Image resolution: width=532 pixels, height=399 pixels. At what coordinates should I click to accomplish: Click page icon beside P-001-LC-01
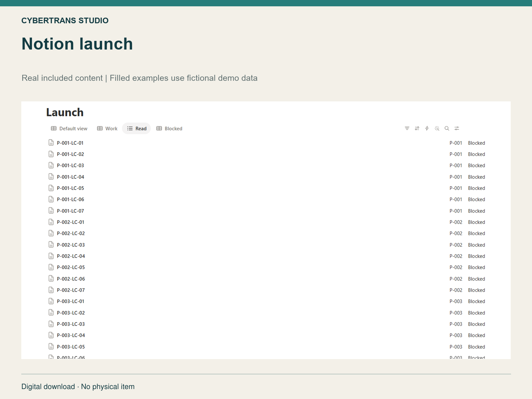(x=51, y=143)
